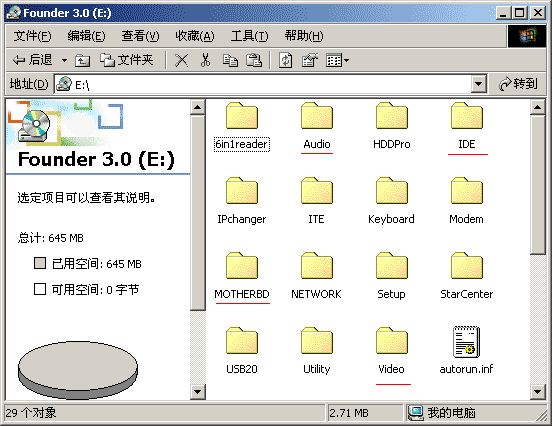Click the 29 个对象 status text
The width and height of the screenshot is (552, 426).
[31, 413]
